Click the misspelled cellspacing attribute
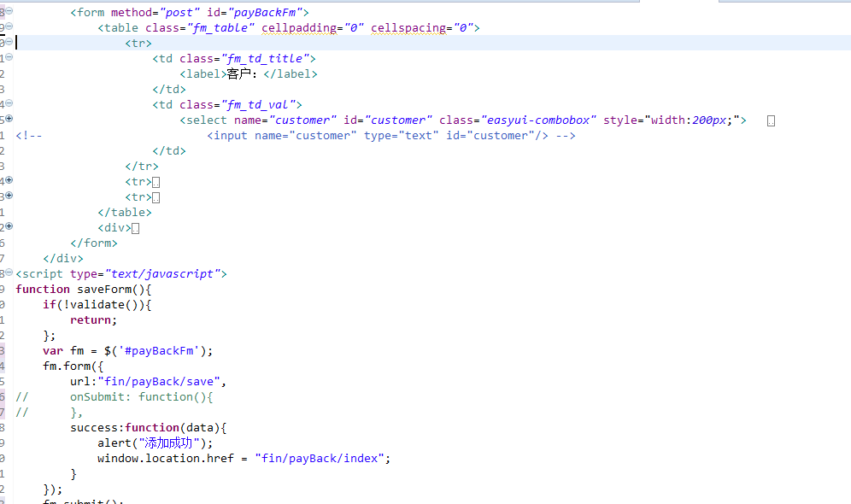 click(408, 27)
